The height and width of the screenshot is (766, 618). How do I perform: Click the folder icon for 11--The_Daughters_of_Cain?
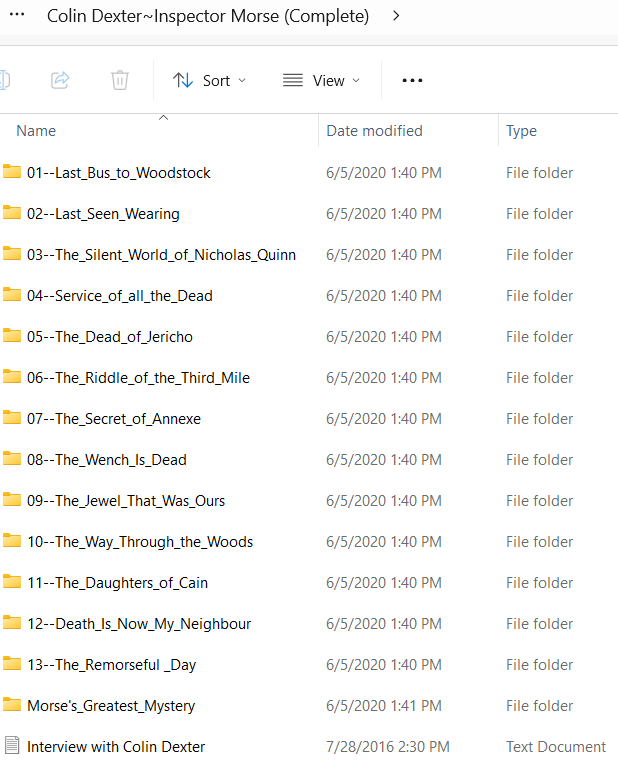pyautogui.click(x=12, y=582)
